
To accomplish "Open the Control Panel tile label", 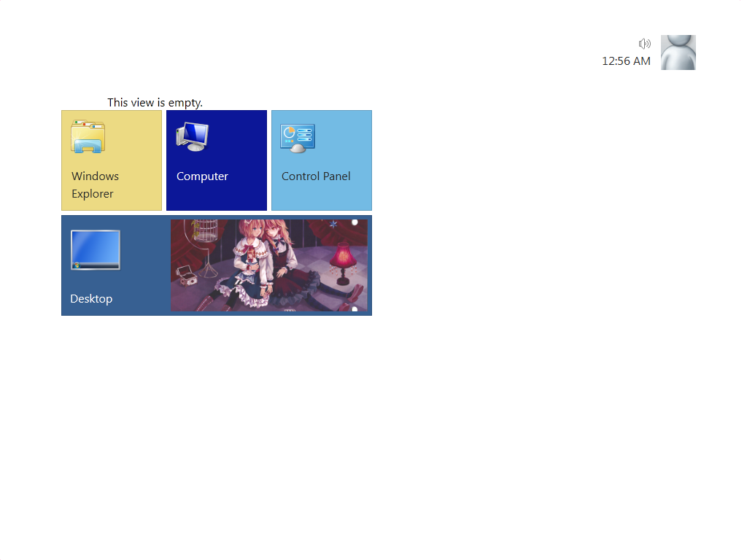I will pyautogui.click(x=316, y=176).
